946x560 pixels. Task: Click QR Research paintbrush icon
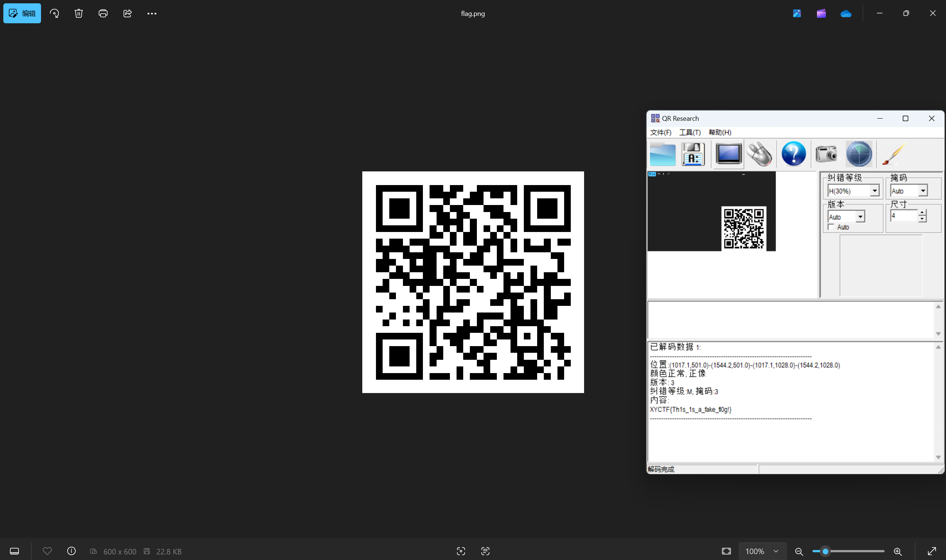894,154
